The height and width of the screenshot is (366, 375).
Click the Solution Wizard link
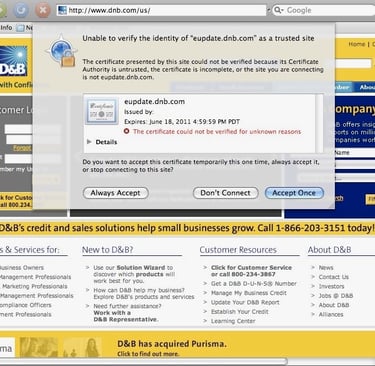[141, 268]
